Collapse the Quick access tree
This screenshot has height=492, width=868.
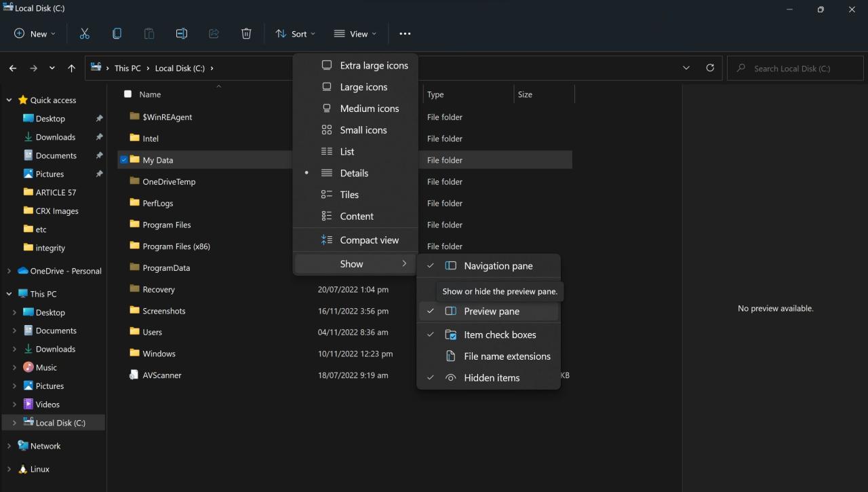coord(9,100)
